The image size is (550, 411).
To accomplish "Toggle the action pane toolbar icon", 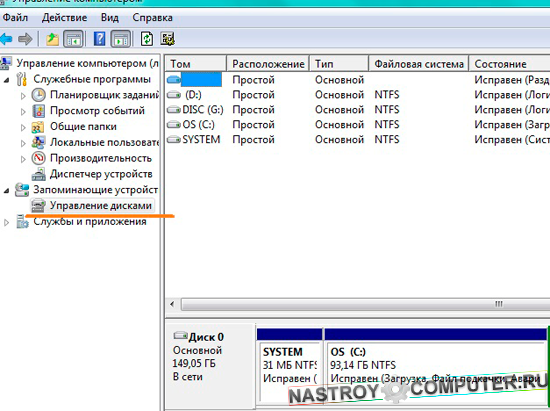I will click(121, 39).
